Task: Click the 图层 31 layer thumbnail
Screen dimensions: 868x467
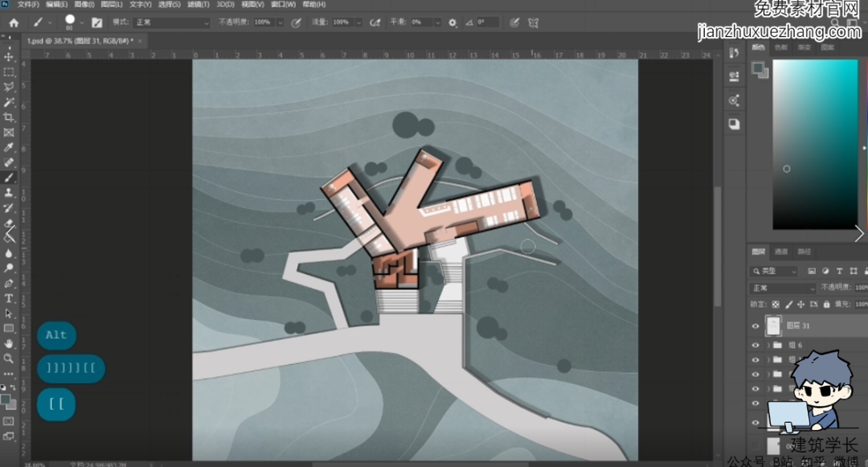Action: [773, 326]
